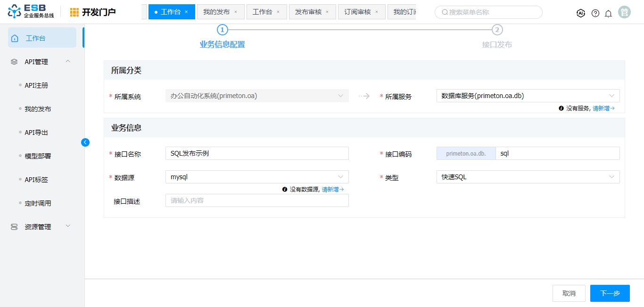Click the user avatar 管
The width and height of the screenshot is (644, 307).
(625, 13)
